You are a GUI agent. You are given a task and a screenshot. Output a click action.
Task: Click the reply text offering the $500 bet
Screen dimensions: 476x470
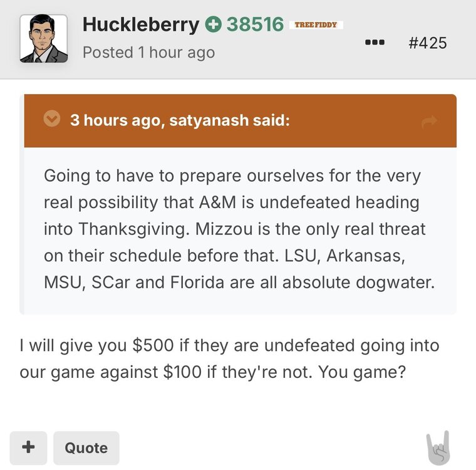229,345
